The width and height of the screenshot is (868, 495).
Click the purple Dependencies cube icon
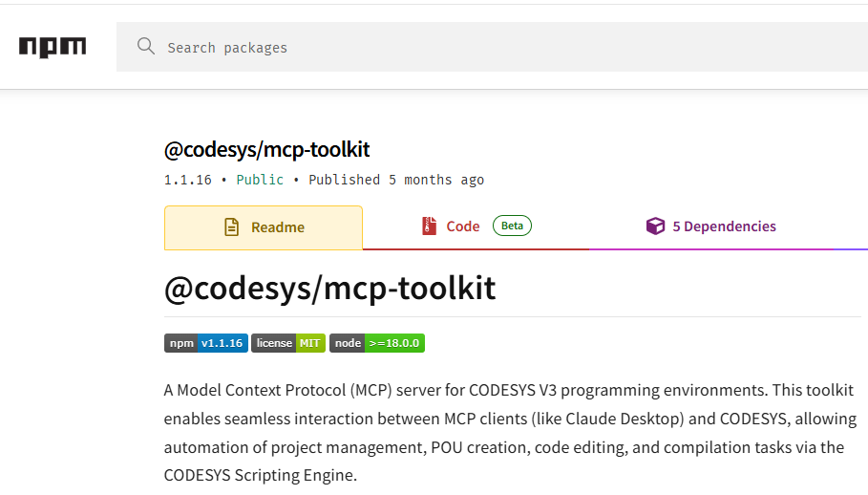655,226
